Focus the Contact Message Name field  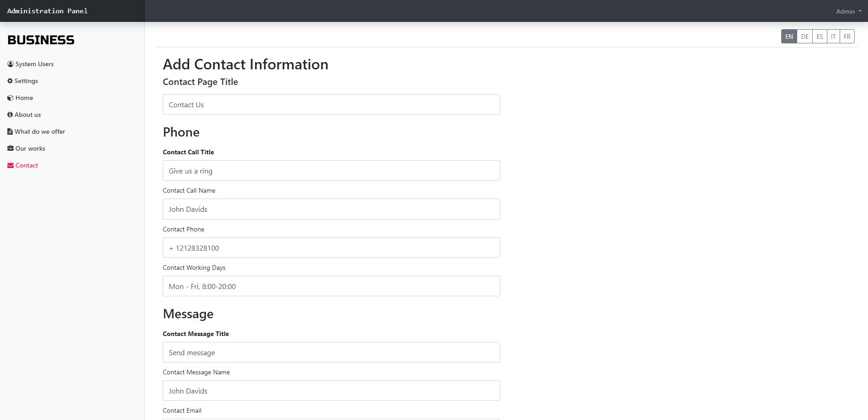coord(331,391)
